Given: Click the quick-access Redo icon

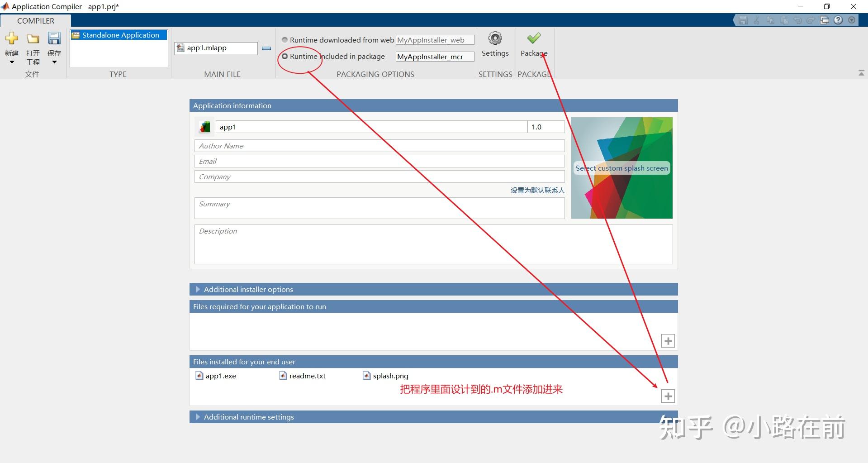Looking at the screenshot, I should (811, 20).
